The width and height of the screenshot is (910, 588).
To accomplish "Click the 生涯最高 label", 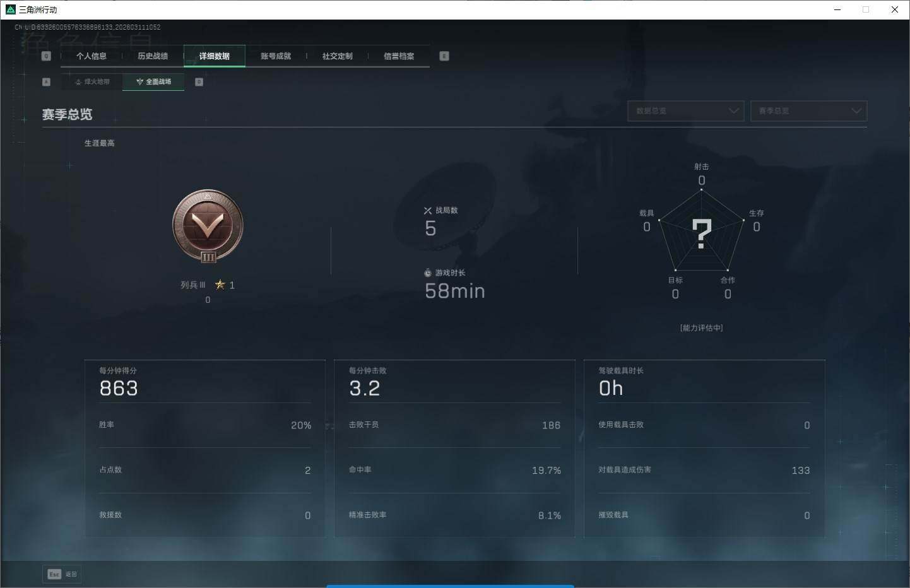I will tap(100, 143).
